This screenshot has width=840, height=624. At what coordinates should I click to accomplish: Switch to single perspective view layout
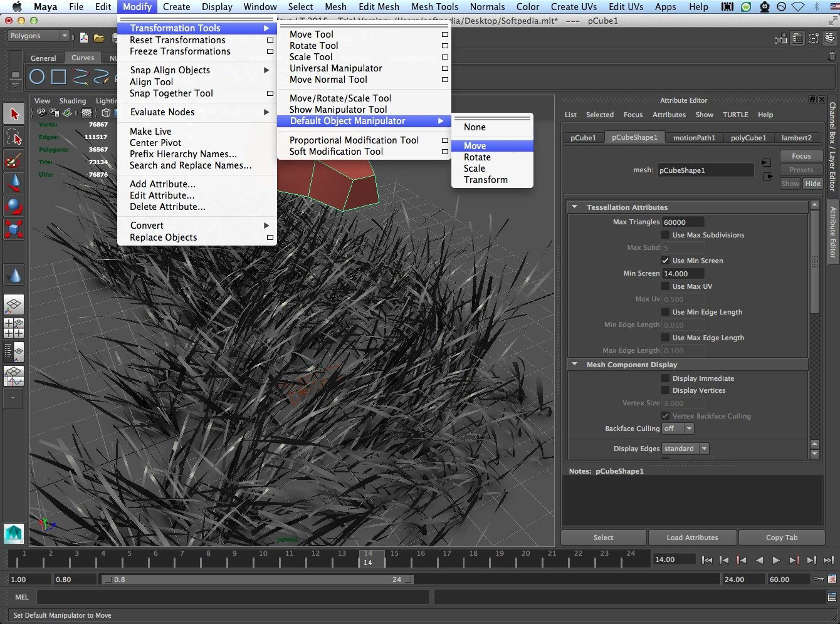pos(14,305)
